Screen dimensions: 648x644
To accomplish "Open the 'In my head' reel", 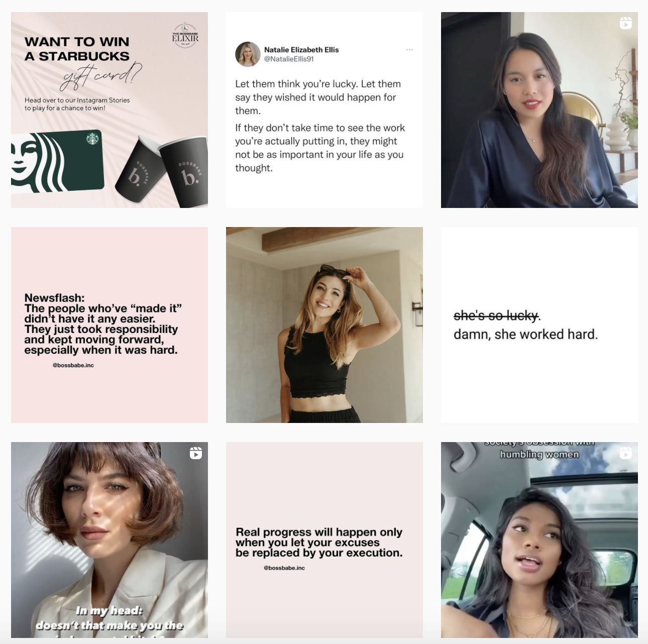I will pos(110,540).
